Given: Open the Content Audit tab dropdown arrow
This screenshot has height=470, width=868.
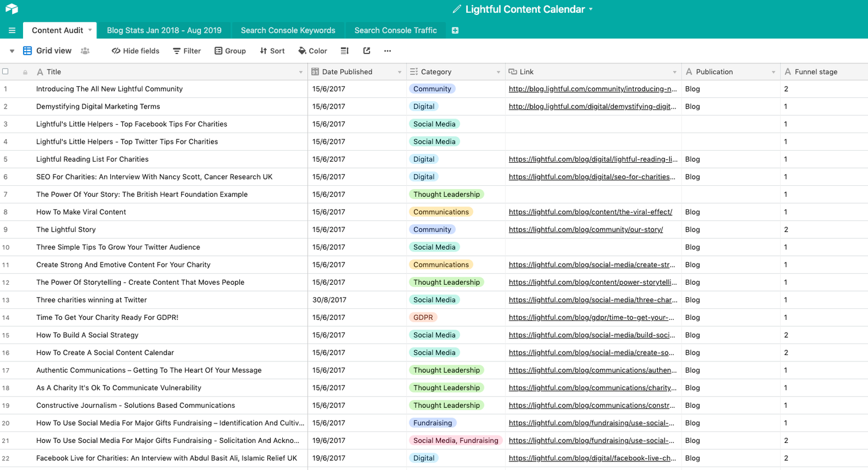Looking at the screenshot, I should [90, 30].
